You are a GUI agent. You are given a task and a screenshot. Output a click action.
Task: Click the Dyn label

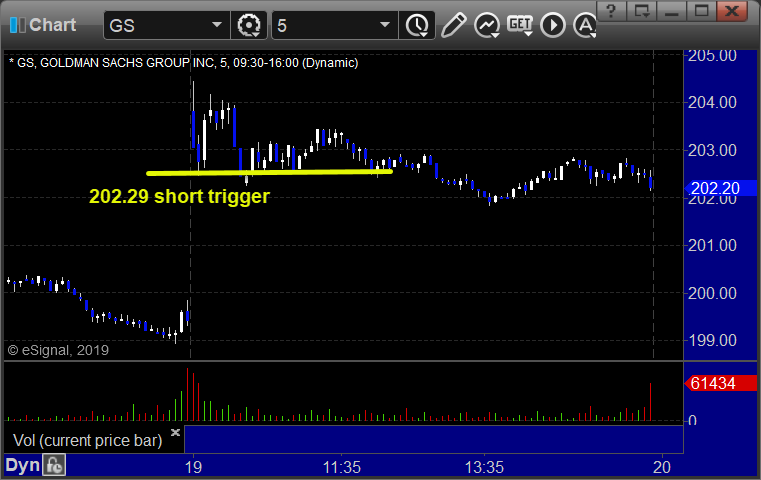point(22,465)
